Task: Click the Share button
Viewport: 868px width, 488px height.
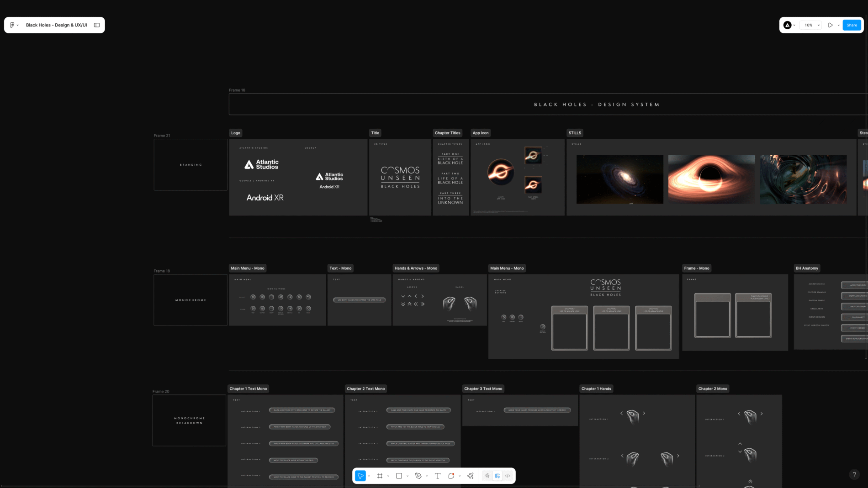Action: tap(852, 25)
